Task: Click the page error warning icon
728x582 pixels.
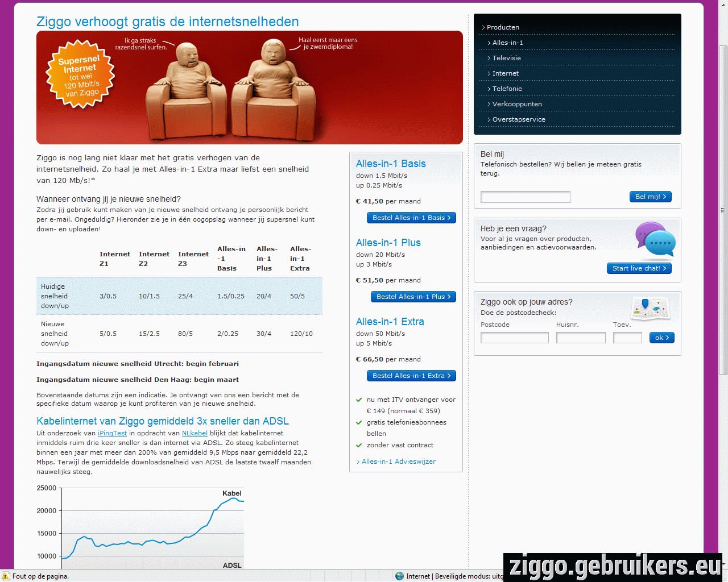Action: coord(6,576)
